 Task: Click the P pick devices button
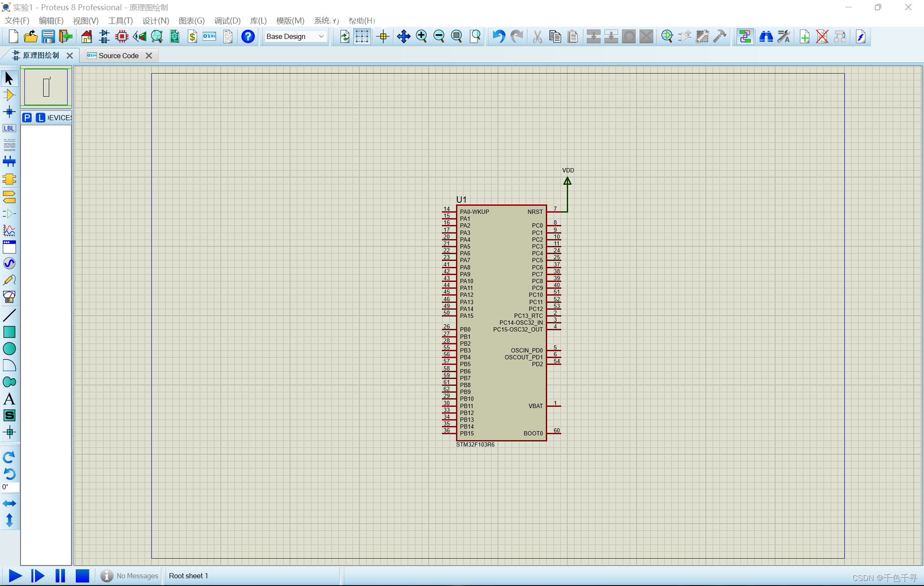(27, 118)
